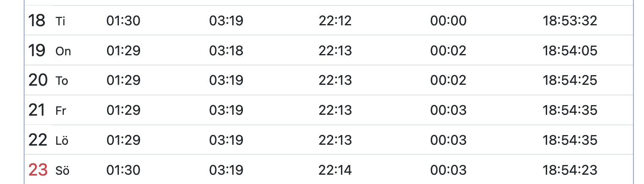Viewport: 644px width, 184px height.
Task: Select the 18:54:25 duration value
Action: [x=570, y=81]
